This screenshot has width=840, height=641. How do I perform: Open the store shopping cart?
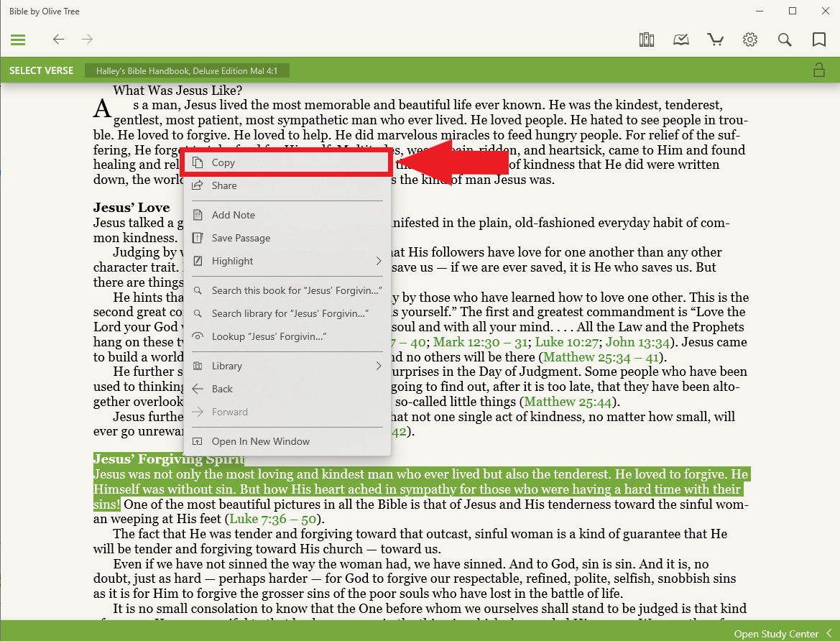pyautogui.click(x=716, y=40)
